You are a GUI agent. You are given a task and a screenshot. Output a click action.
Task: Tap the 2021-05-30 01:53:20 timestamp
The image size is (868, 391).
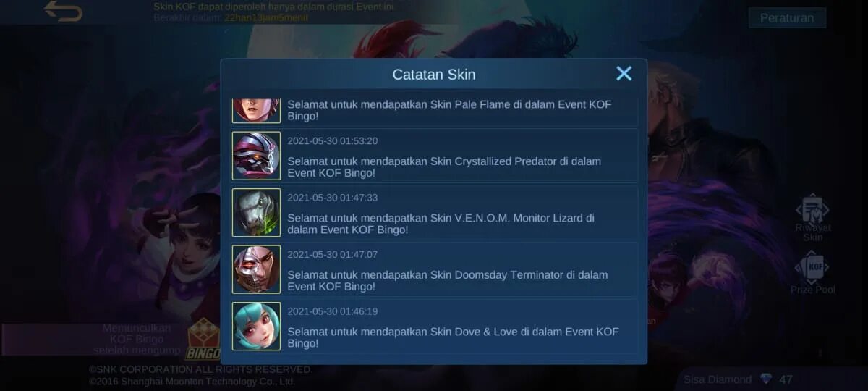coord(333,141)
